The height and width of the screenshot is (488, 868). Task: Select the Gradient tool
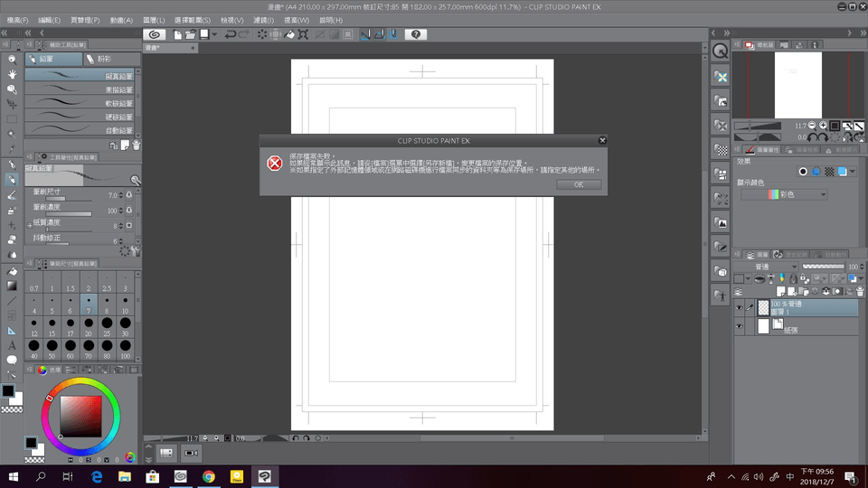point(12,286)
